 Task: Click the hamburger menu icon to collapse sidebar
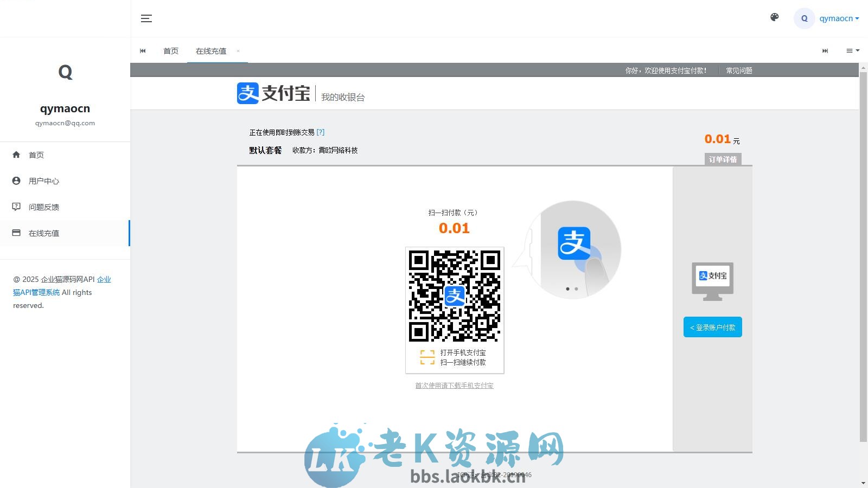pos(146,18)
